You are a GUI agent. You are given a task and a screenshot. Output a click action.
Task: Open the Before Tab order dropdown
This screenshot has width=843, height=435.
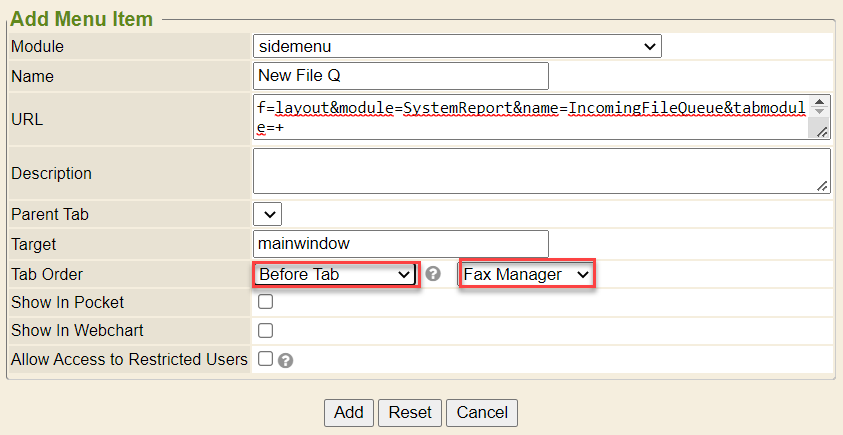(335, 274)
